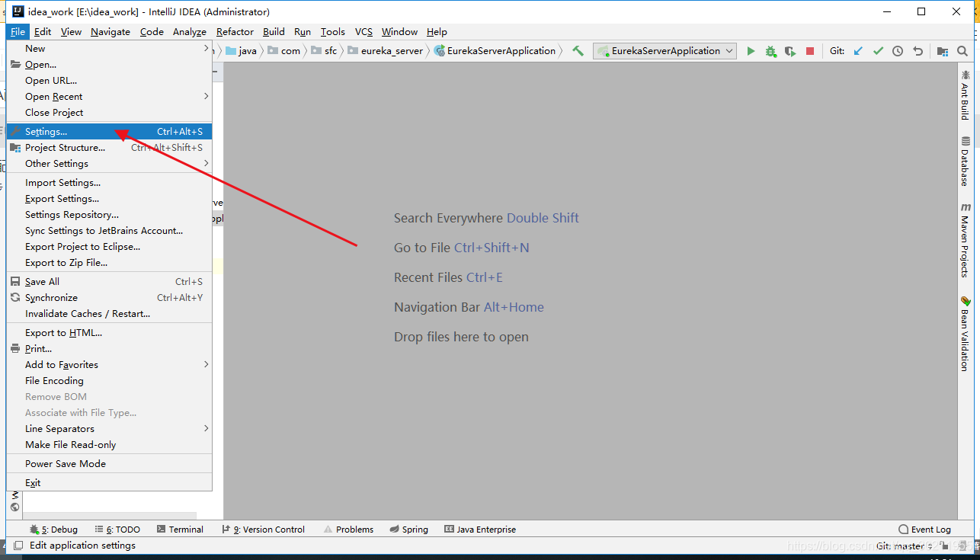This screenshot has width=980, height=560.
Task: Open the 6: TODO tool window
Action: (x=117, y=530)
